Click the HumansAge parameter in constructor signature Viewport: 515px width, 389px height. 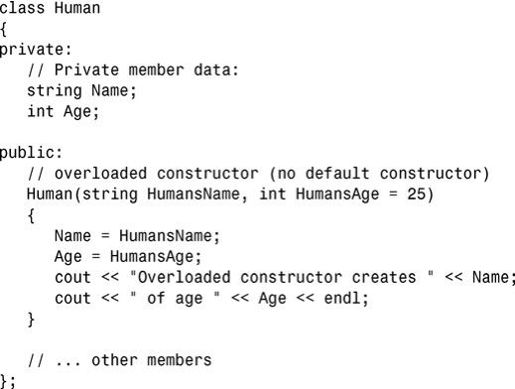pyautogui.click(x=337, y=195)
